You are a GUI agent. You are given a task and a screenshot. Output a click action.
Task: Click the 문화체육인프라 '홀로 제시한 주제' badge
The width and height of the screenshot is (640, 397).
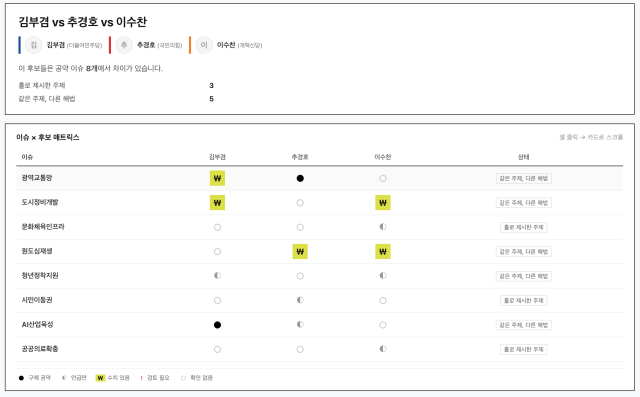click(524, 227)
